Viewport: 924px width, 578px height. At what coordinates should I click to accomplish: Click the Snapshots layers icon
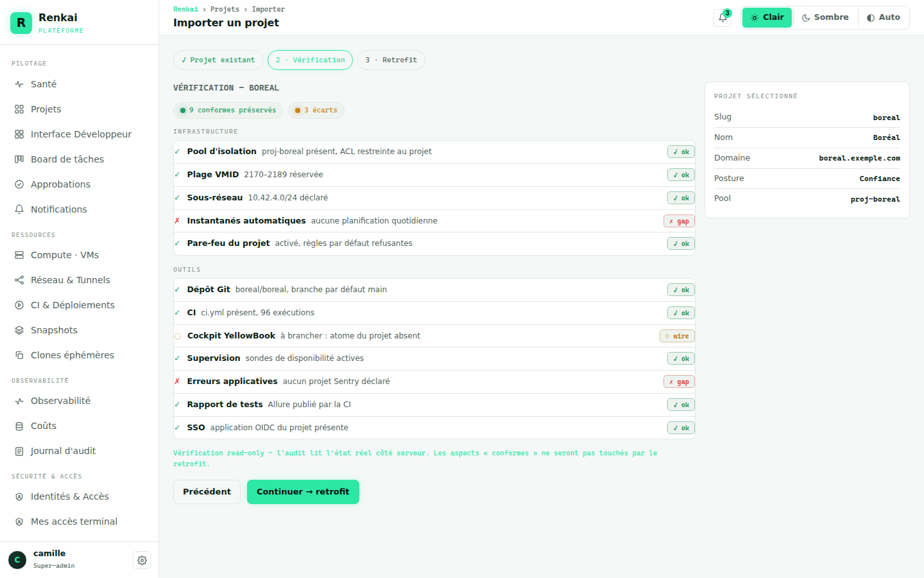tap(19, 330)
